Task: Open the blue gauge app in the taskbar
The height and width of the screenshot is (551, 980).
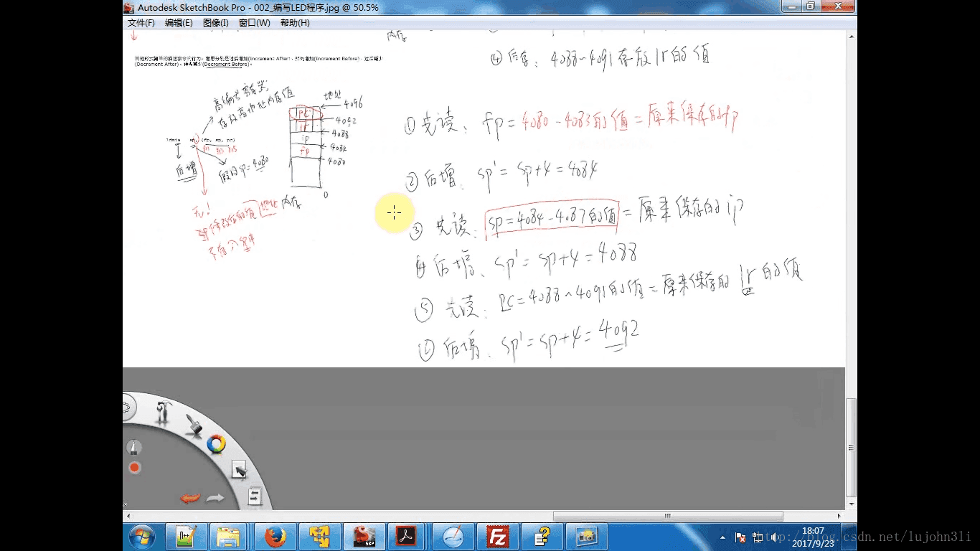Action: click(453, 537)
